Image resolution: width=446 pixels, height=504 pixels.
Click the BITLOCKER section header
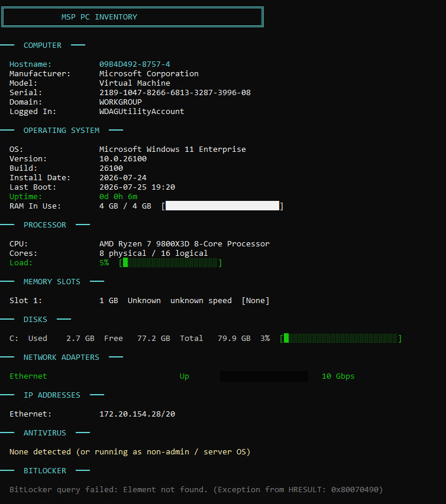tap(45, 471)
